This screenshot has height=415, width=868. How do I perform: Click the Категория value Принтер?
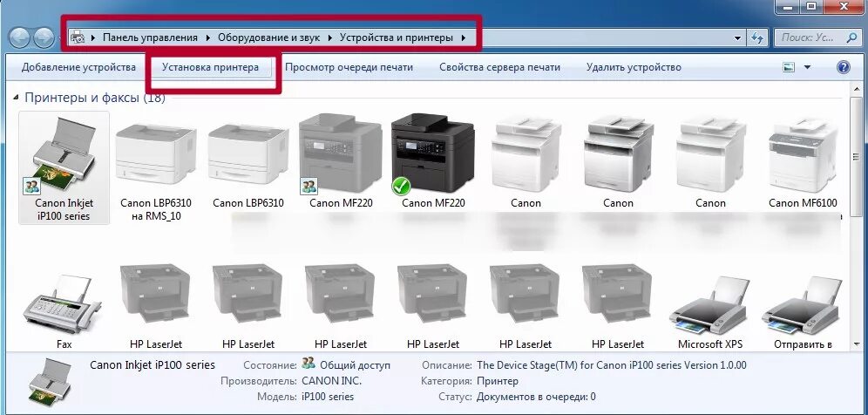[497, 381]
